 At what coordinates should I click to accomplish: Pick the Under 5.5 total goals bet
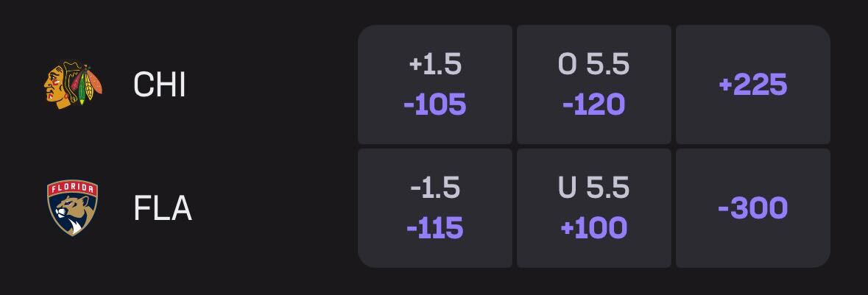coord(593,208)
